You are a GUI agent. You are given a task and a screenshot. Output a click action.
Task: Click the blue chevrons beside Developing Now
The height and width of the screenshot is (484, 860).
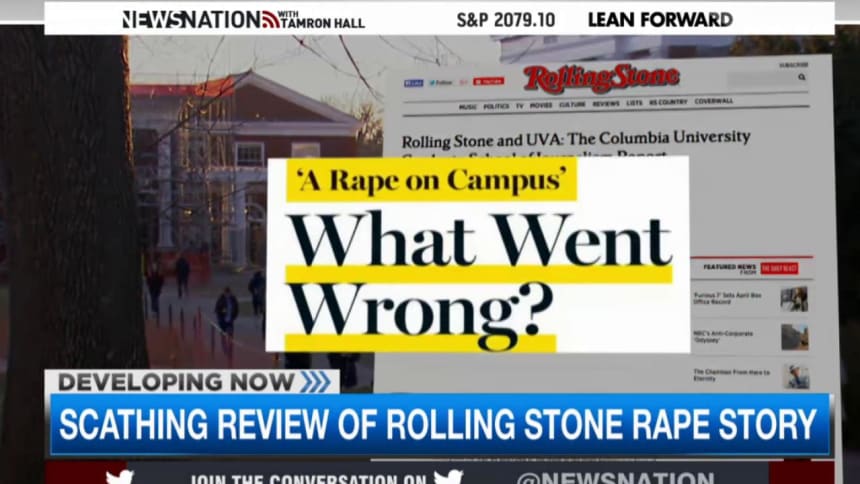[x=315, y=382]
